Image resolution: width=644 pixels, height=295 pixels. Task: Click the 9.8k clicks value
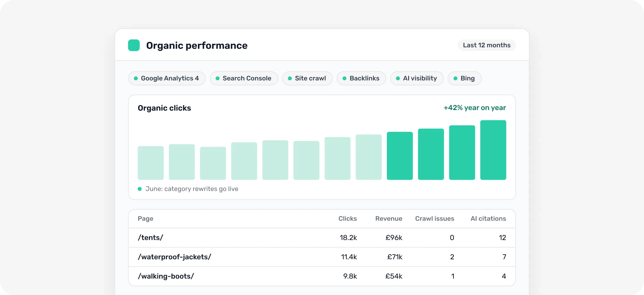click(x=350, y=276)
